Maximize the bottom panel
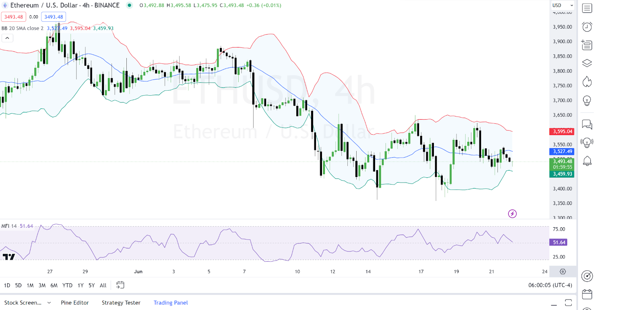 (x=568, y=303)
